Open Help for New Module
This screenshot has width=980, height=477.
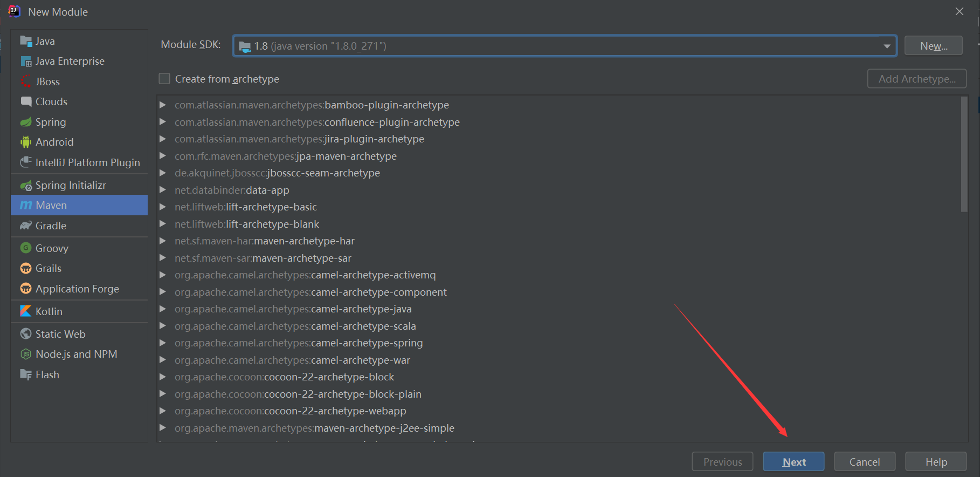(936, 462)
